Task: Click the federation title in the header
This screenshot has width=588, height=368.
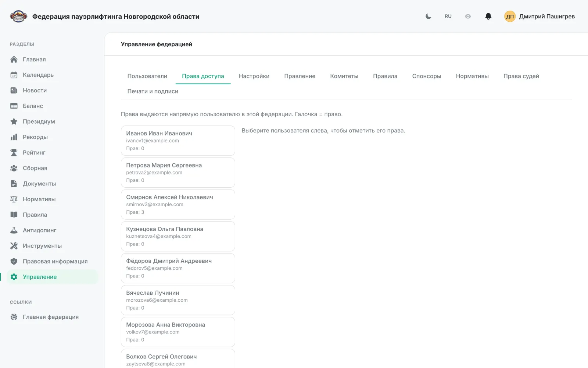Action: (116, 17)
